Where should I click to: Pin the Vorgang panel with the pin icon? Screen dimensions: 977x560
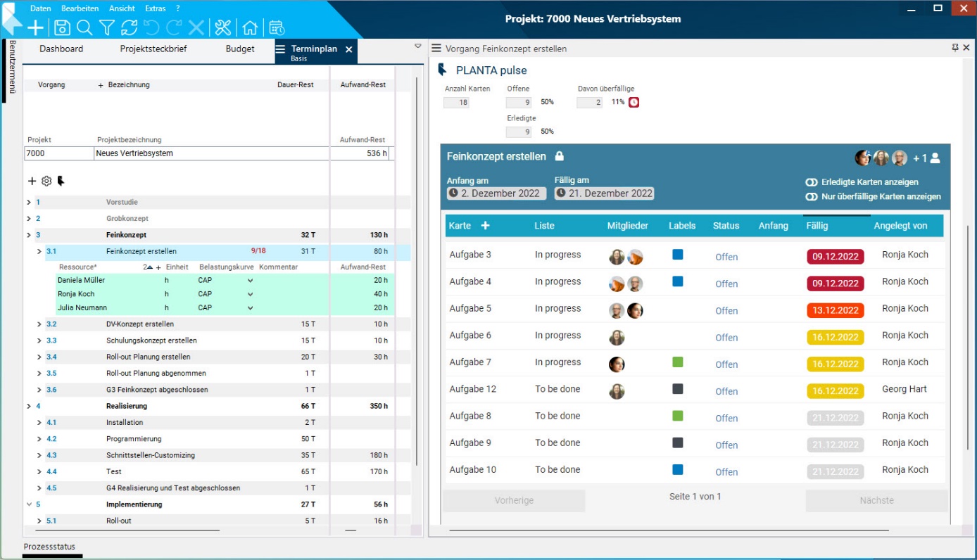click(954, 47)
